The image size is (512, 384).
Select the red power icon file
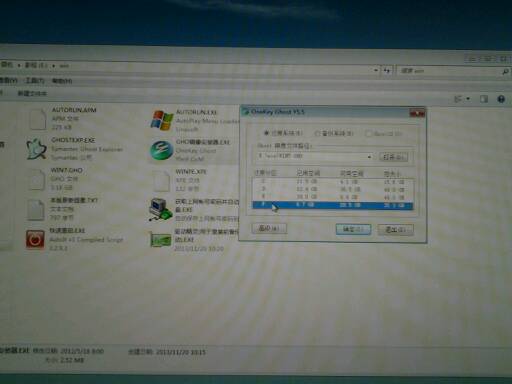coord(35,239)
